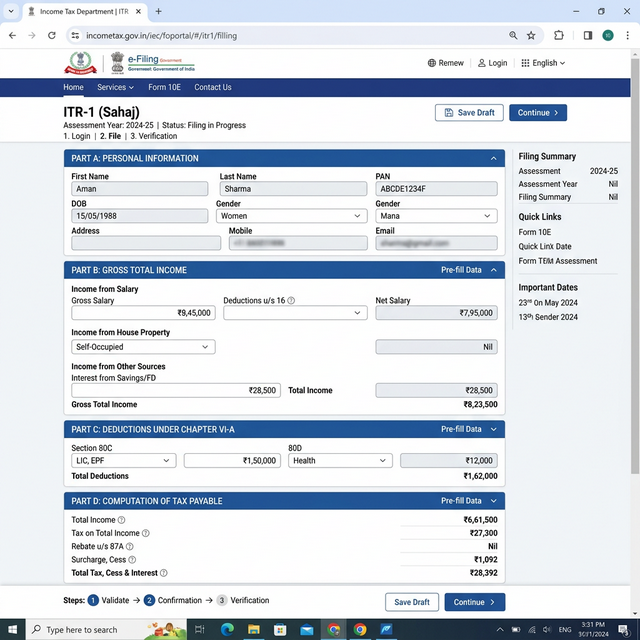The height and width of the screenshot is (640, 640).
Task: Expand Part C Deductions chevron
Action: point(493,429)
